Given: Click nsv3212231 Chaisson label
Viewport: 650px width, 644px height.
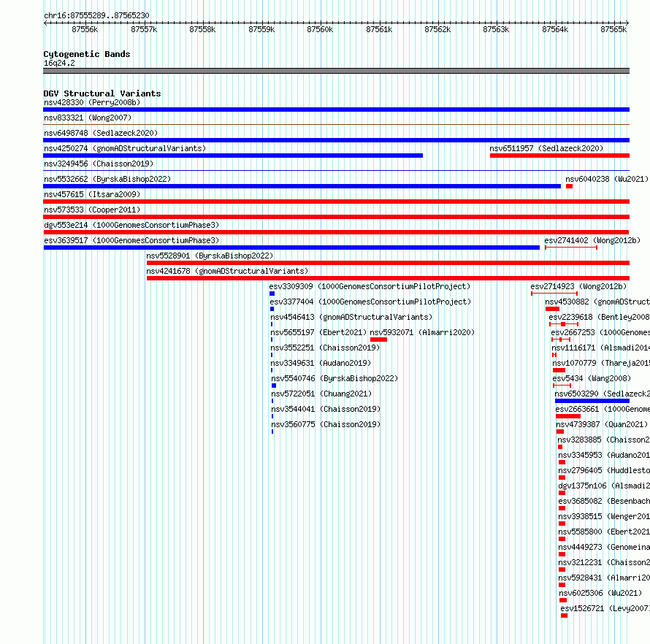Looking at the screenshot, I should click(x=604, y=562).
